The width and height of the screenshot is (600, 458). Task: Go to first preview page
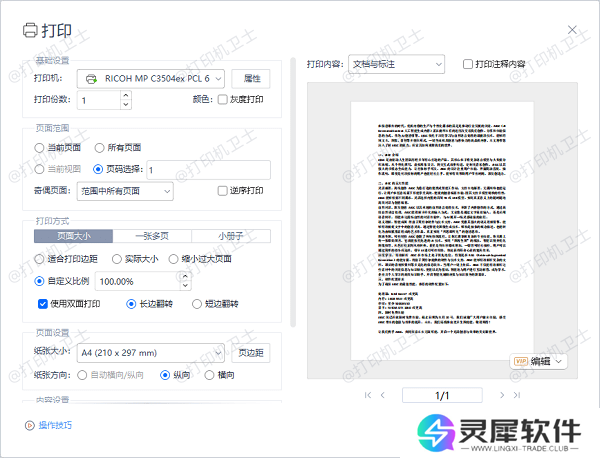[x=368, y=395]
